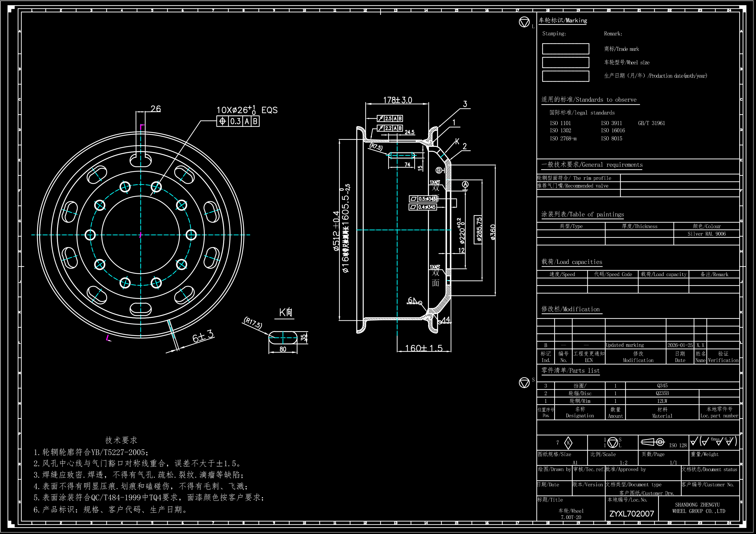Click the flatness tolerance frame 0.4:ø345
The width and height of the screenshot is (756, 534).
[x=423, y=207]
